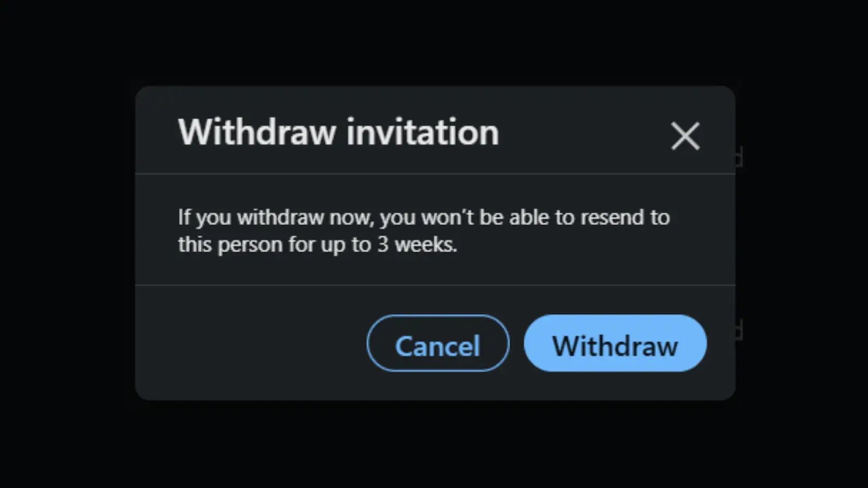Viewport: 868px width, 488px height.
Task: Click the cross icon beside the title
Action: tap(685, 136)
